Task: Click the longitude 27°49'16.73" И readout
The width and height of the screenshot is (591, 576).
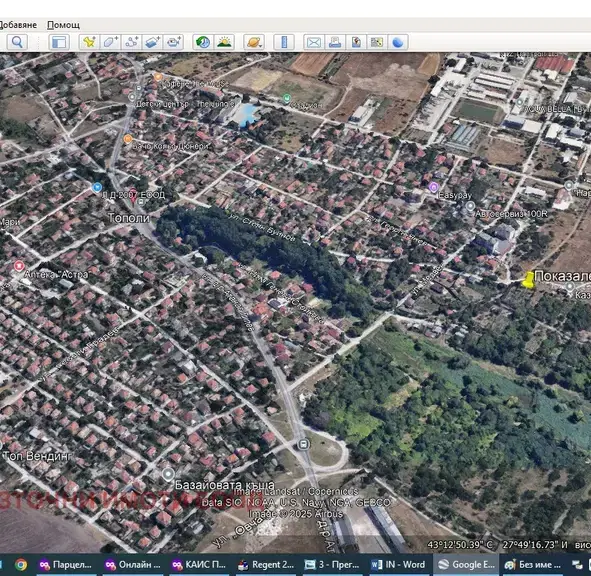Action: click(535, 545)
